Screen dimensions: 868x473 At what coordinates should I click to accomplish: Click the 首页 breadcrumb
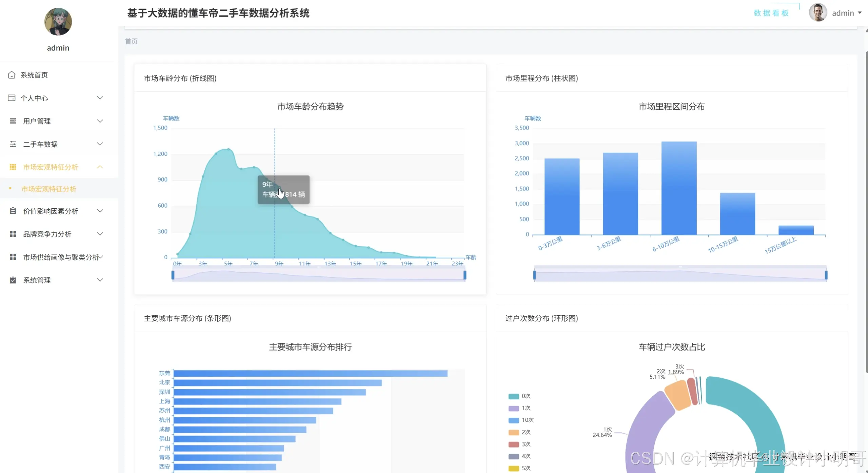(x=131, y=41)
